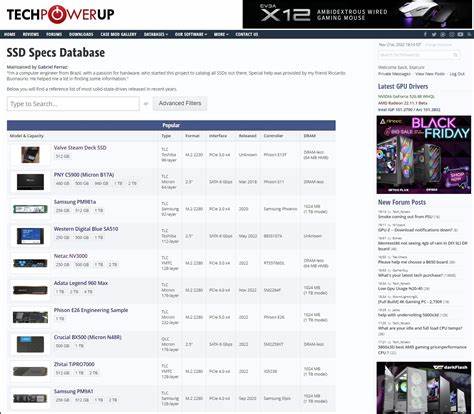Screen dimensions: 474x414
Task: Open the Samsung PM9A1 drive thumbnail
Action: tap(30, 398)
